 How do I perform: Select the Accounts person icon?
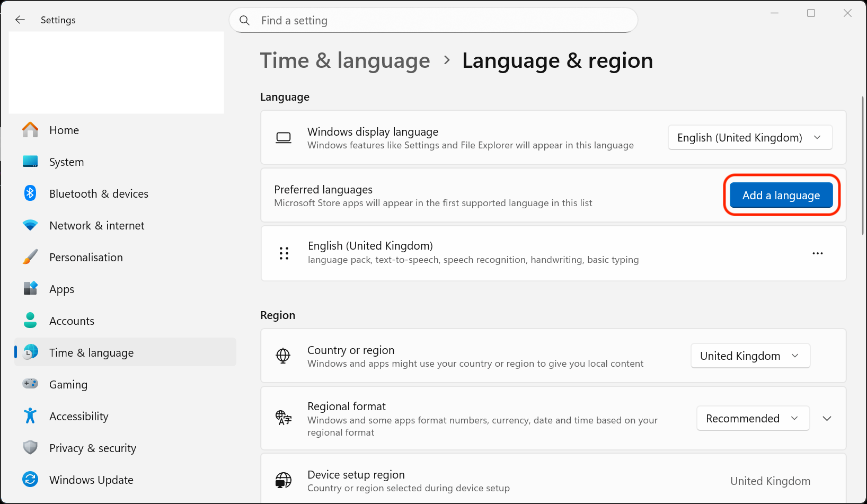pyautogui.click(x=30, y=320)
